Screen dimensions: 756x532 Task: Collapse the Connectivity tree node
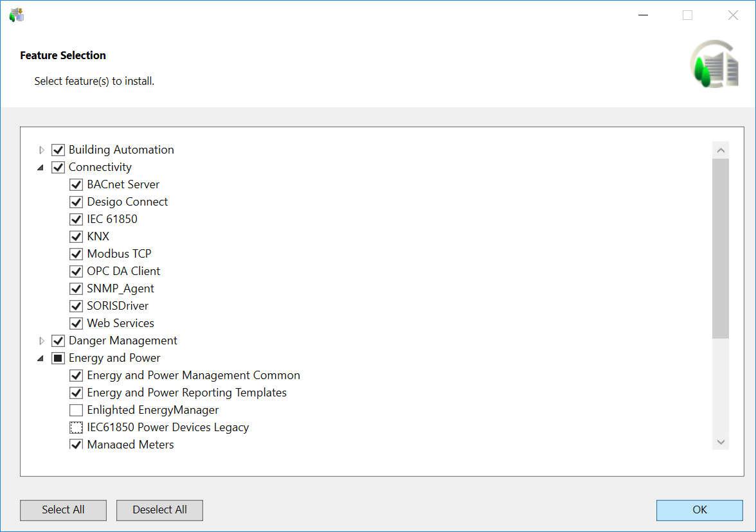tap(41, 168)
